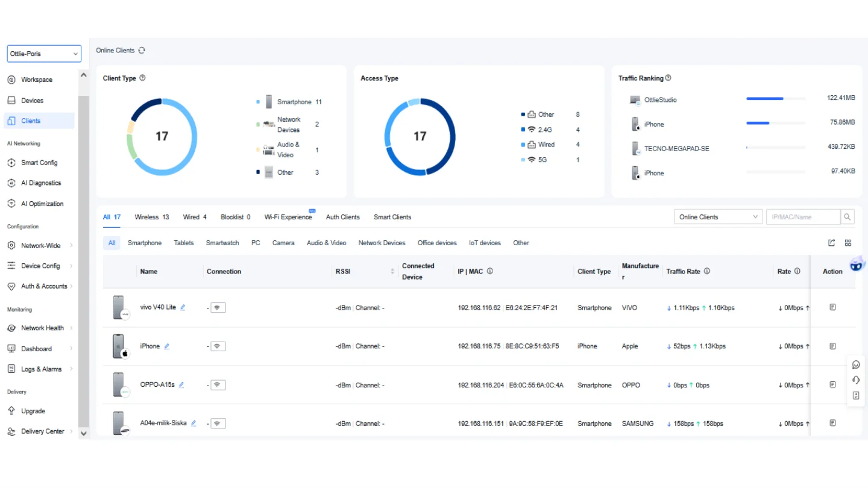This screenshot has height=488, width=868.
Task: Switch to the Wireless 13 tab
Action: [x=152, y=217]
